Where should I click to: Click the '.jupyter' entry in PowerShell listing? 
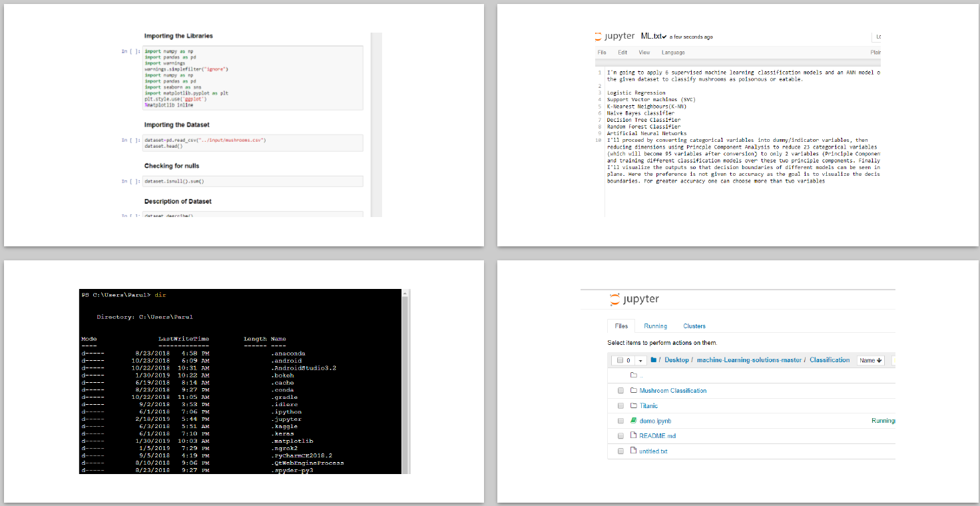[286, 419]
